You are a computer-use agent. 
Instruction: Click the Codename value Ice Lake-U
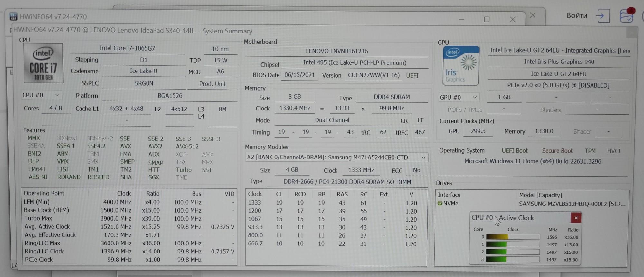pyautogui.click(x=144, y=71)
